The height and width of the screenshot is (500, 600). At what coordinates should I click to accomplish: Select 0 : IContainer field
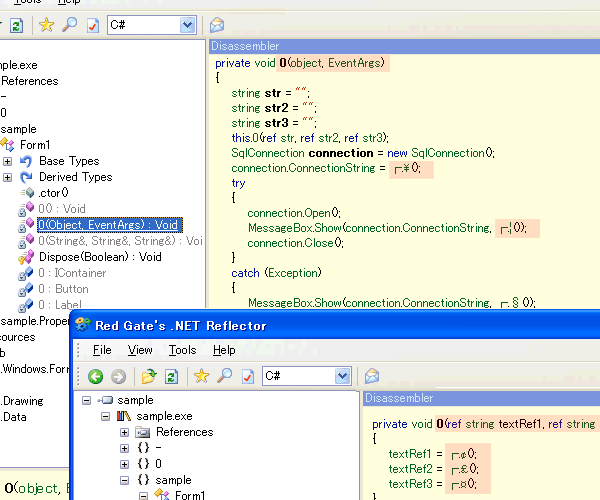pyautogui.click(x=72, y=273)
